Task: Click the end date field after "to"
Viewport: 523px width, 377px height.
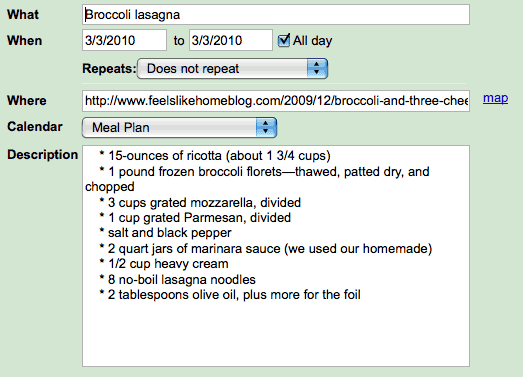Action: [x=231, y=40]
